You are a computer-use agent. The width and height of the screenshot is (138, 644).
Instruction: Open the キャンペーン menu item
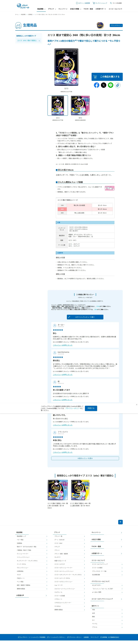[63, 9]
